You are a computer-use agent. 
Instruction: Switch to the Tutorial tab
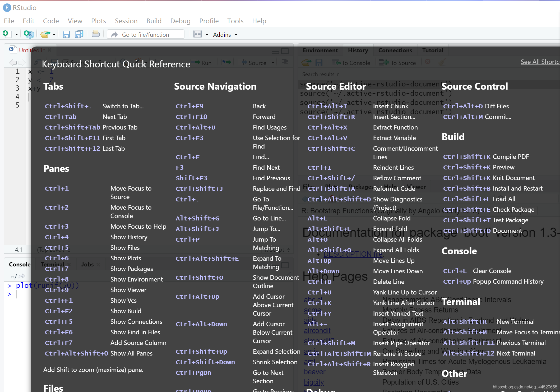coord(433,50)
